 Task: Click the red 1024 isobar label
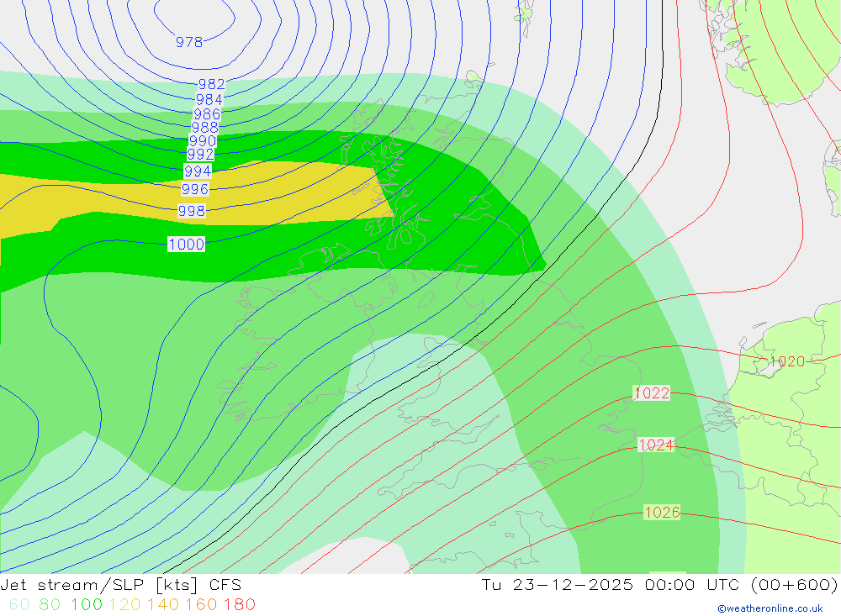point(656,445)
